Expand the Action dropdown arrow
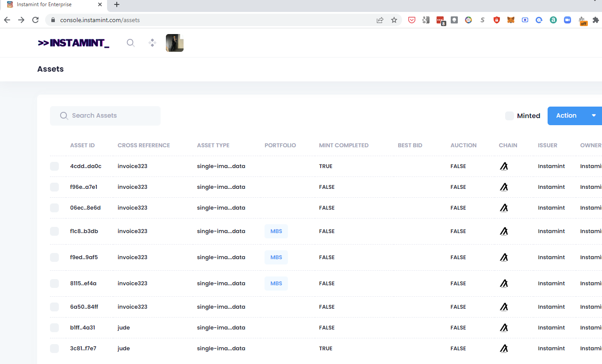Screen dimensions: 602x364 pyautogui.click(x=594, y=115)
